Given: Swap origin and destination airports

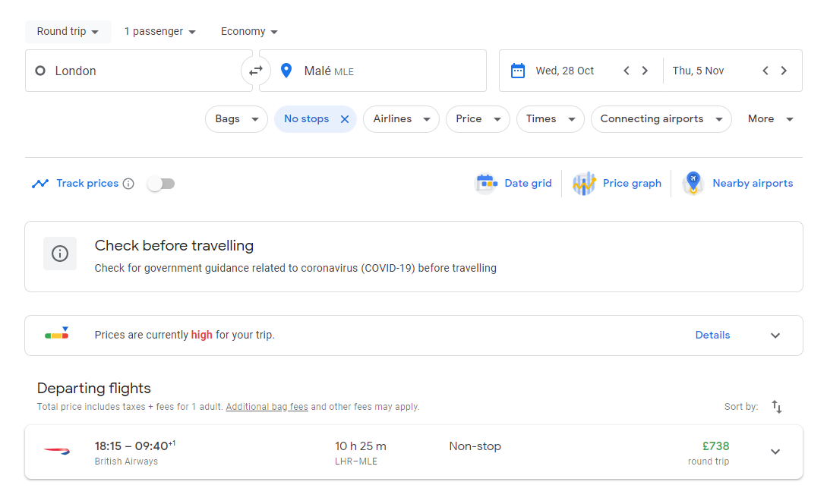Looking at the screenshot, I should pos(256,71).
